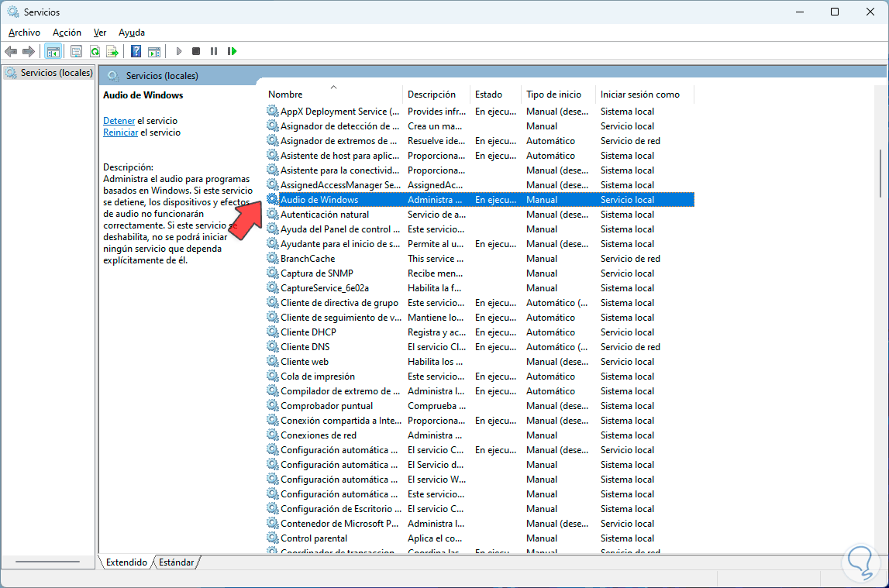Select Asistente de host para aplic... service
Viewport: 889px width, 588px height.
coord(481,155)
